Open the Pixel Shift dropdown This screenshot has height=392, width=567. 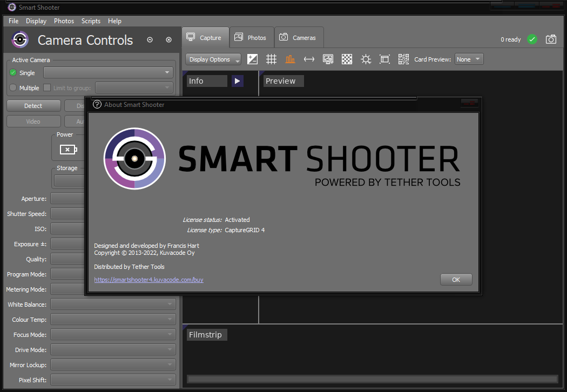click(x=113, y=380)
